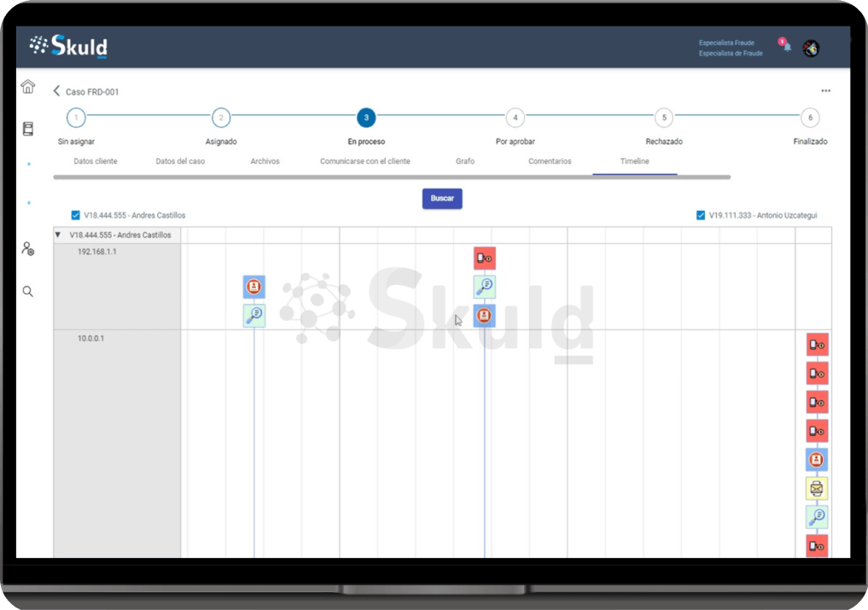
Task: Switch to the Grafo tab
Action: point(464,161)
